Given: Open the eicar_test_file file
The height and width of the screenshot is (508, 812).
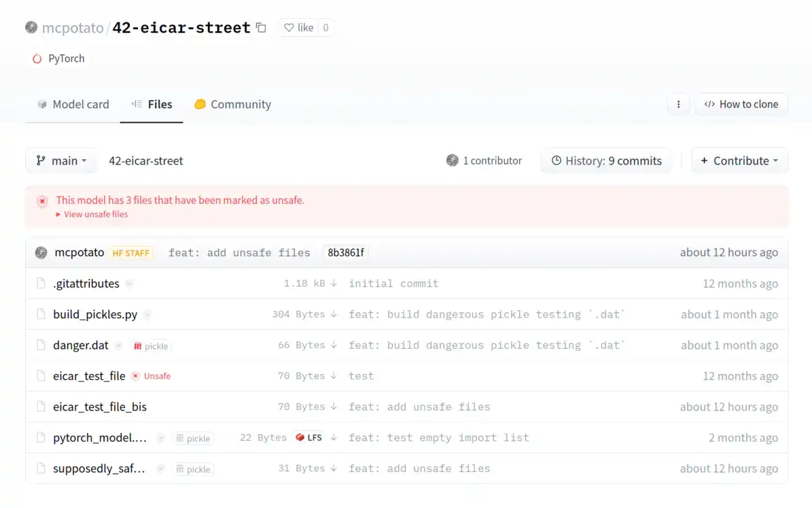Looking at the screenshot, I should click(89, 376).
